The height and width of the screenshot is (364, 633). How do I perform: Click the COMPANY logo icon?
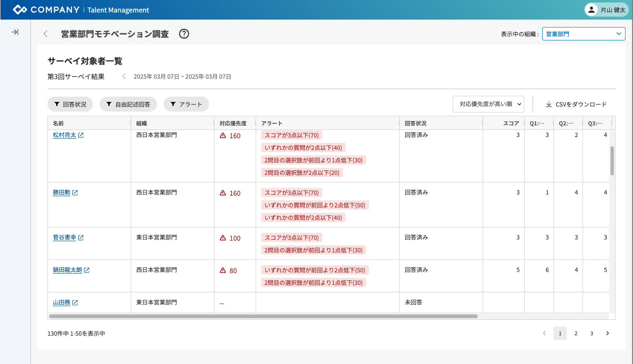click(20, 10)
